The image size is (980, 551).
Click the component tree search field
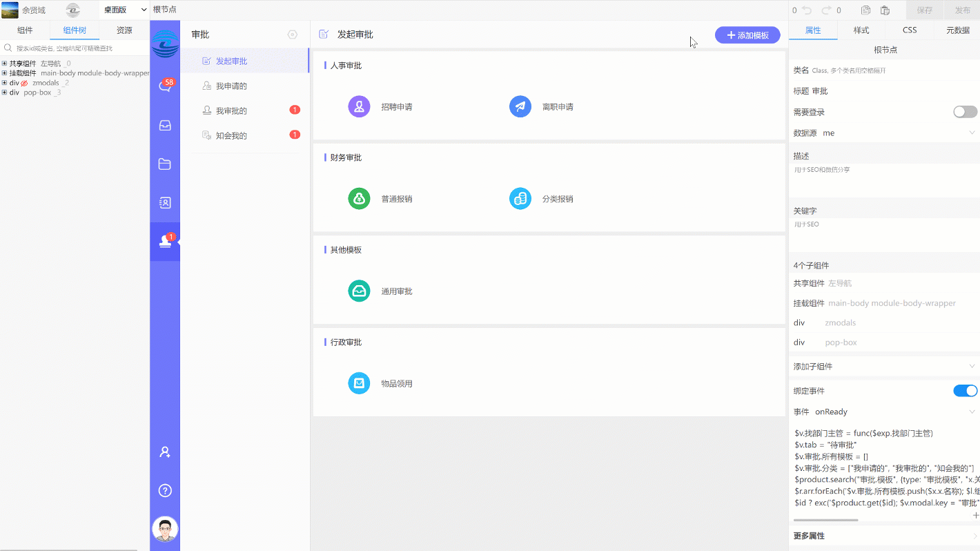(80, 48)
